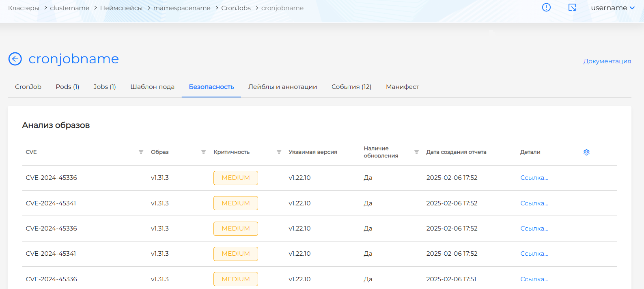
Task: Open the CVE column filter
Action: (x=141, y=152)
